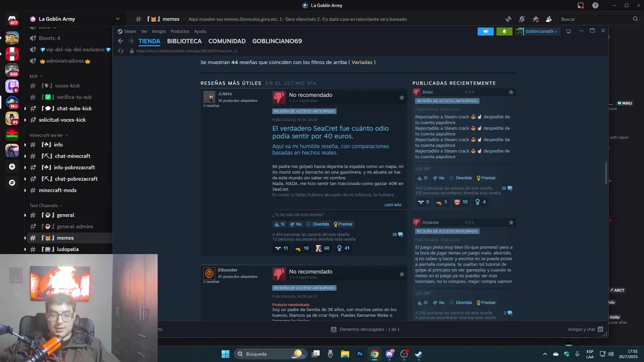This screenshot has width=644, height=362.
Task: Open Steam downloads icon at bottom bar
Action: pyautogui.click(x=334, y=329)
